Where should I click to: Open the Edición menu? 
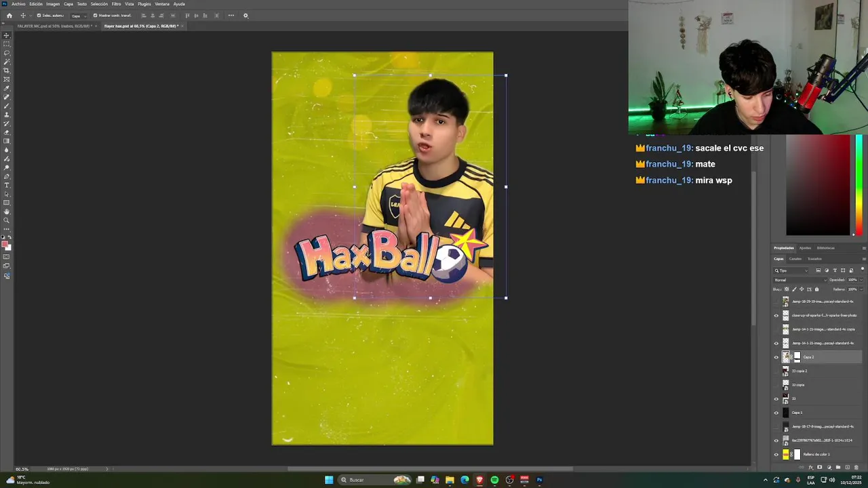pyautogui.click(x=36, y=4)
